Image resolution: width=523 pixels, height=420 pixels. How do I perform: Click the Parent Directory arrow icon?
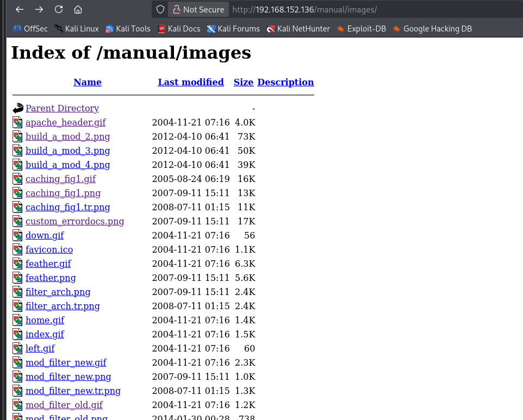17,108
